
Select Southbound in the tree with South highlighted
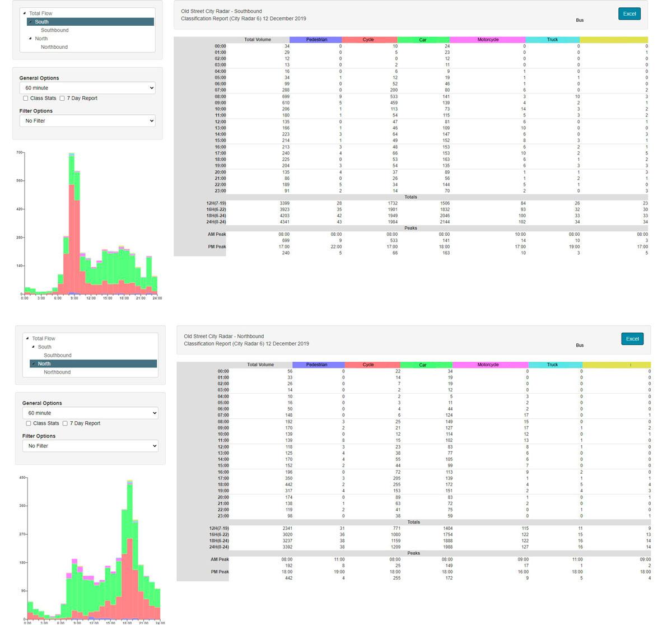point(55,30)
